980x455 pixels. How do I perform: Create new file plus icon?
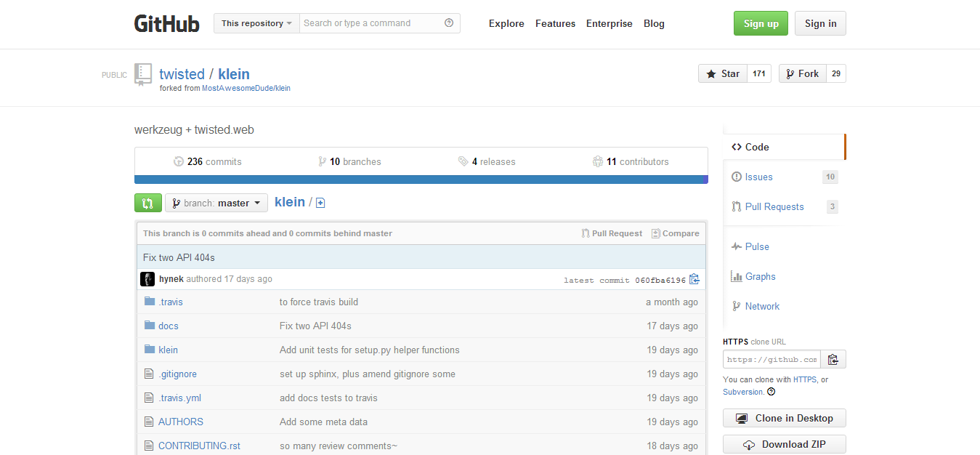pyautogui.click(x=320, y=203)
